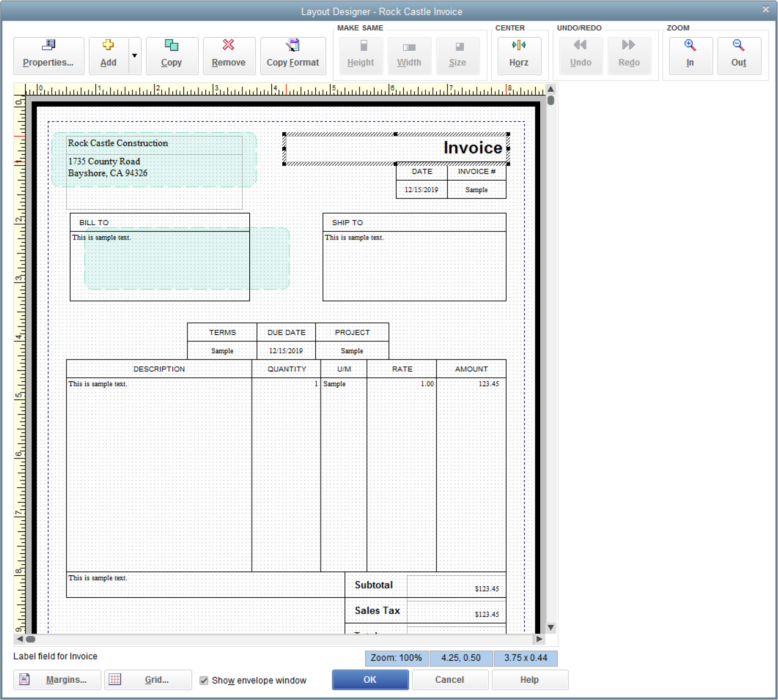
Task: Select the 12/15/2019 date value under DATE
Action: [422, 190]
